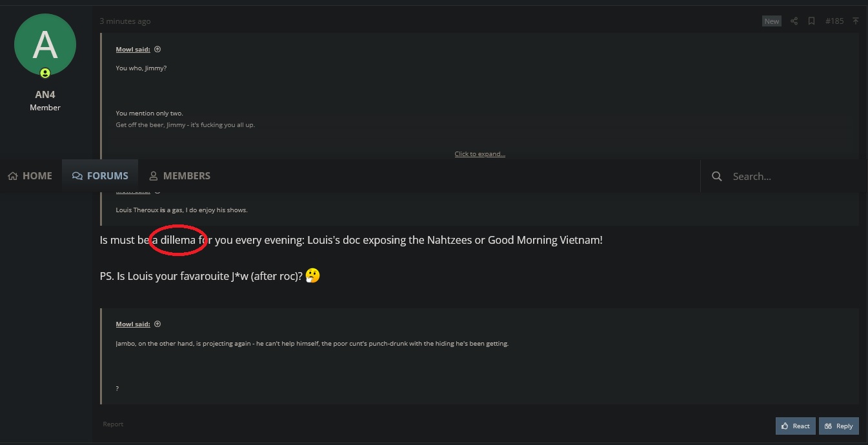868x445 pixels.
Task: Click the 'Mowl said:' link in first quote
Action: tap(133, 50)
